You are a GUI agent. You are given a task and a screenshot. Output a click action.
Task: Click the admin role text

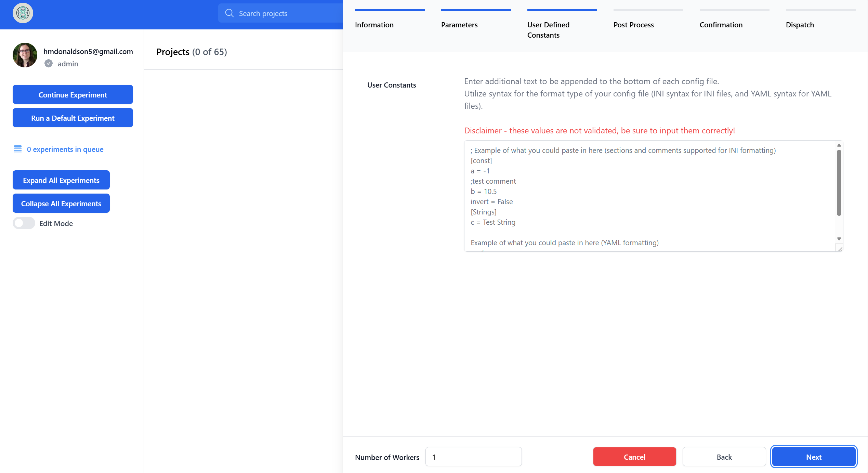(x=68, y=64)
